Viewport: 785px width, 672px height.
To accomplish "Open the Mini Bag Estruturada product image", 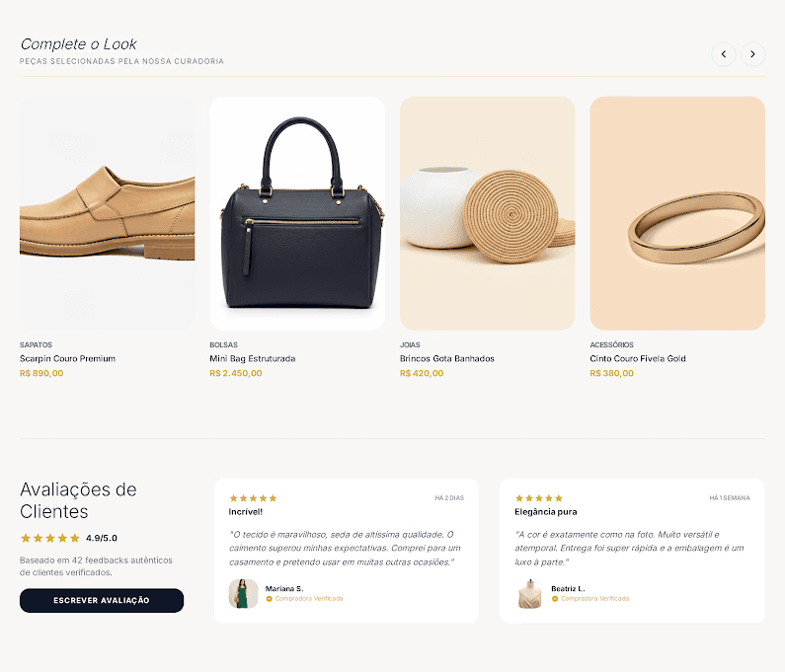I will point(297,213).
